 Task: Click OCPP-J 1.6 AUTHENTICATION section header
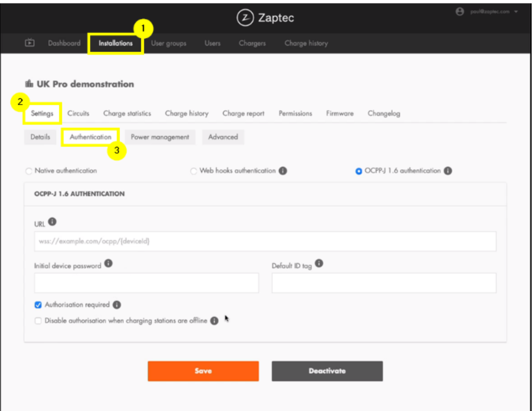point(80,194)
